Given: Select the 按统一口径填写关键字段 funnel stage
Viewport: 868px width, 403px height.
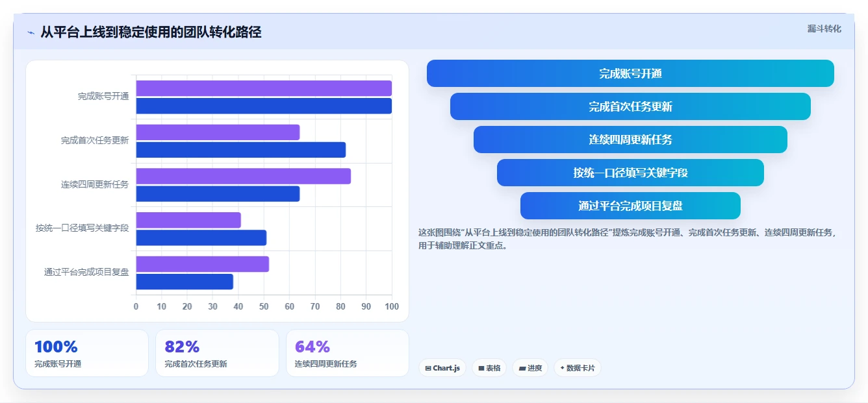Looking at the screenshot, I should click(x=630, y=173).
